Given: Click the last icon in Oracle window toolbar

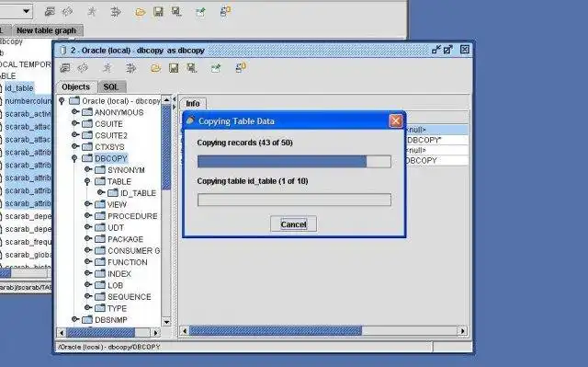Looking at the screenshot, I should pyautogui.click(x=241, y=68).
